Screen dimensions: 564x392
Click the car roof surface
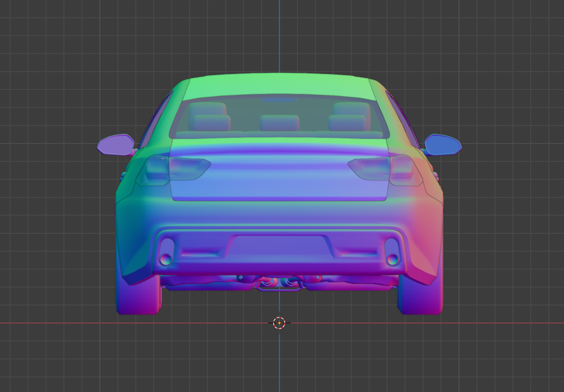pos(279,86)
